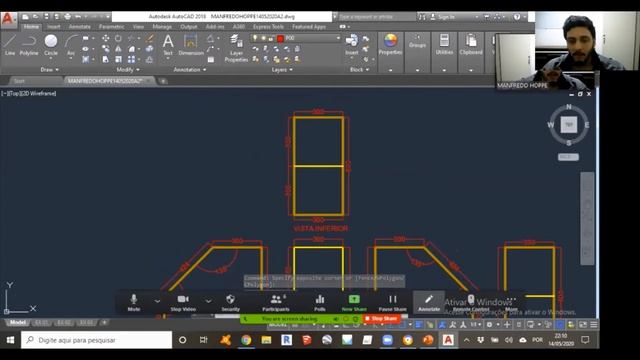The width and height of the screenshot is (640, 360).
Task: Select the Copy tool in Modify panel
Action: click(105, 49)
